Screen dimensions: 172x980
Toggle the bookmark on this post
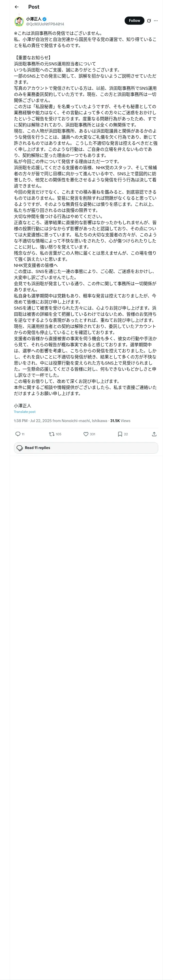(x=120, y=434)
